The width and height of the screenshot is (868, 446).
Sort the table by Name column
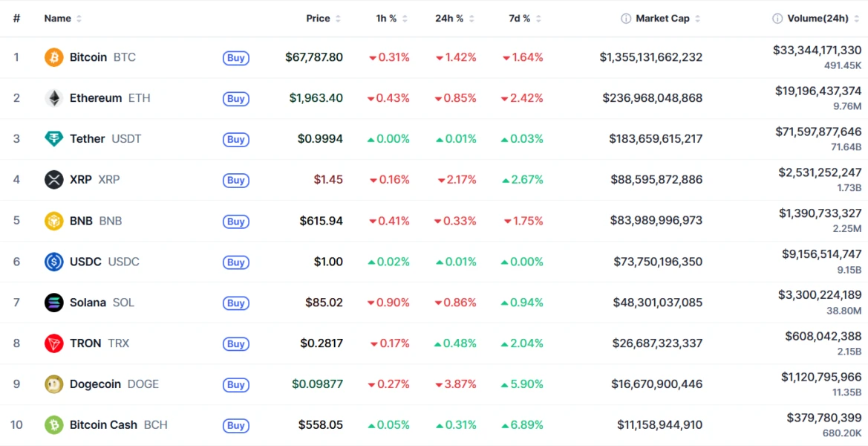click(58, 19)
